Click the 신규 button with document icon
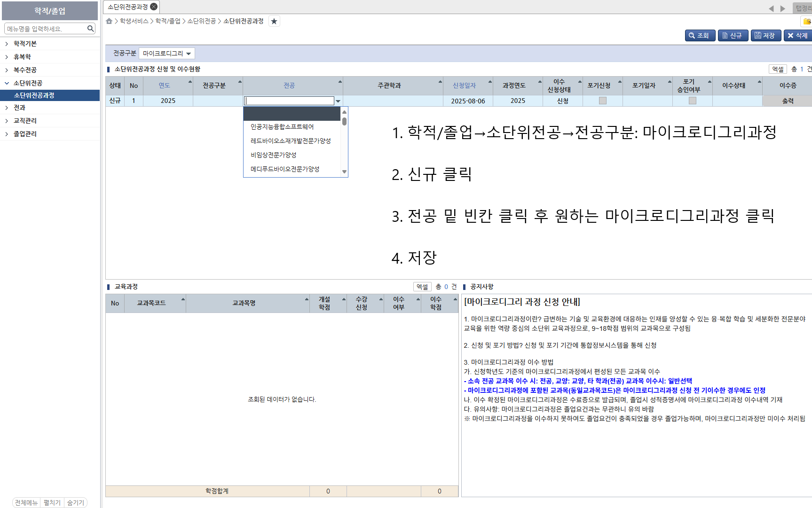The width and height of the screenshot is (812, 508). pyautogui.click(x=733, y=35)
